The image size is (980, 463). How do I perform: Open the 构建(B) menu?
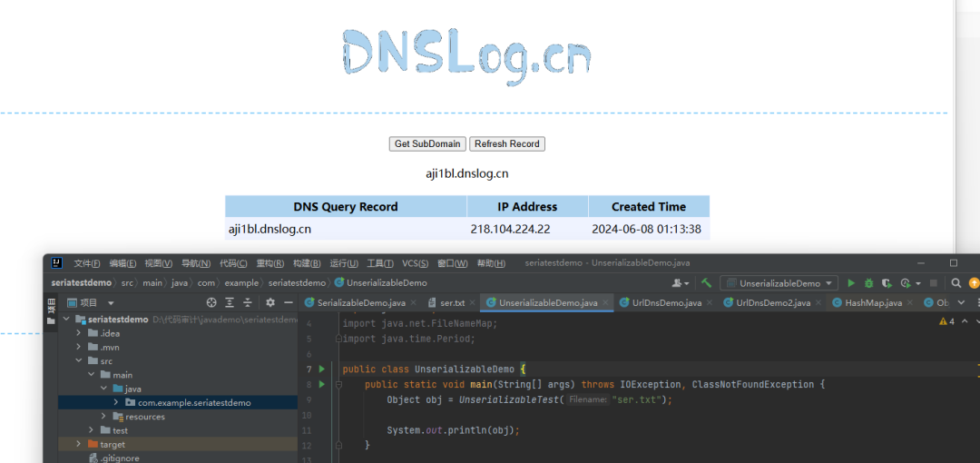(307, 263)
